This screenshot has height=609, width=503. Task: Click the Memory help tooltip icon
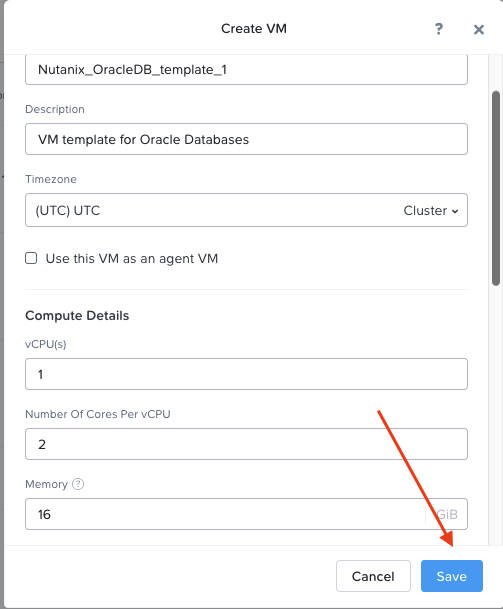pyautogui.click(x=78, y=484)
